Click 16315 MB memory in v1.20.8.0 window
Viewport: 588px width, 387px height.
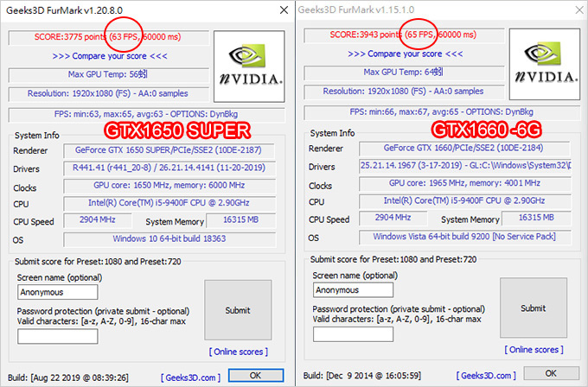[240, 220]
